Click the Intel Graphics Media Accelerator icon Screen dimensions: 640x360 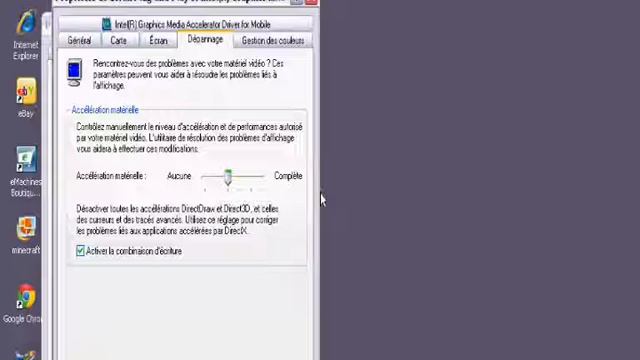click(x=107, y=24)
